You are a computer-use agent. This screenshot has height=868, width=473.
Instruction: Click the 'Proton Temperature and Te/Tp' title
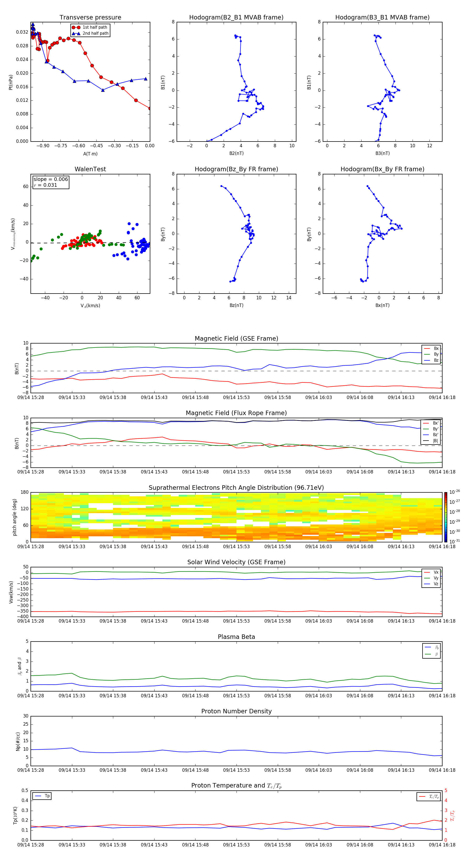coord(236,786)
